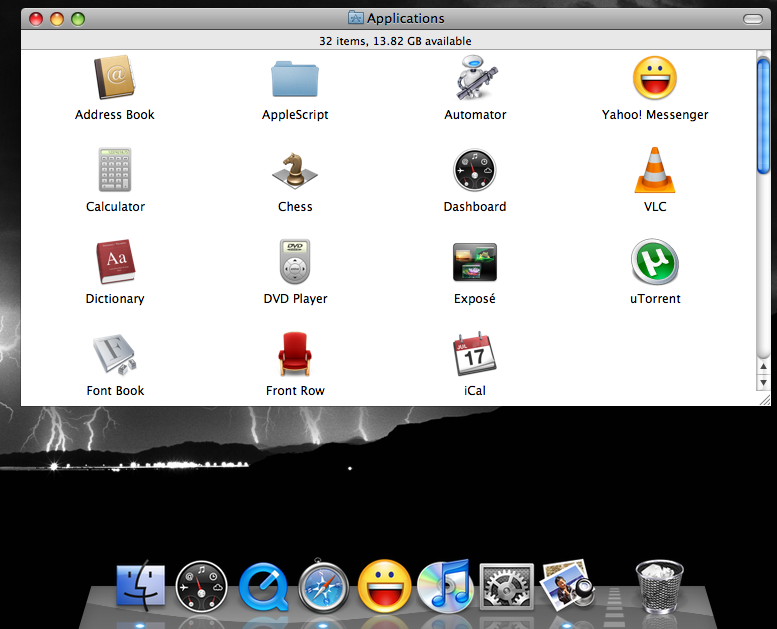Viewport: 777px width, 629px height.
Task: Click the scroll up arrow
Action: coord(764,366)
